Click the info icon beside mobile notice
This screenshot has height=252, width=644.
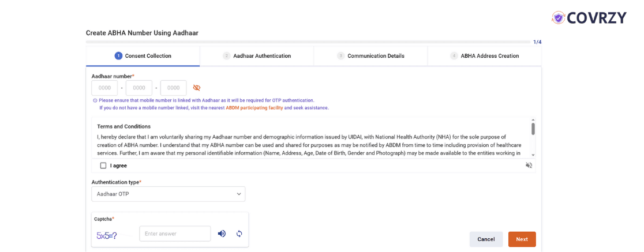coord(95,100)
